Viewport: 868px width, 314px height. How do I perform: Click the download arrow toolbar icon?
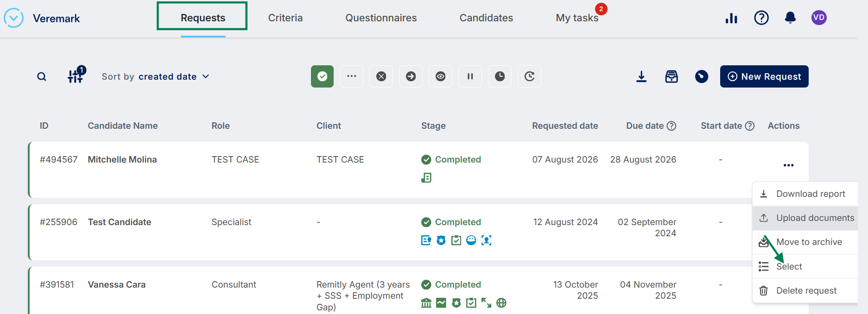641,76
